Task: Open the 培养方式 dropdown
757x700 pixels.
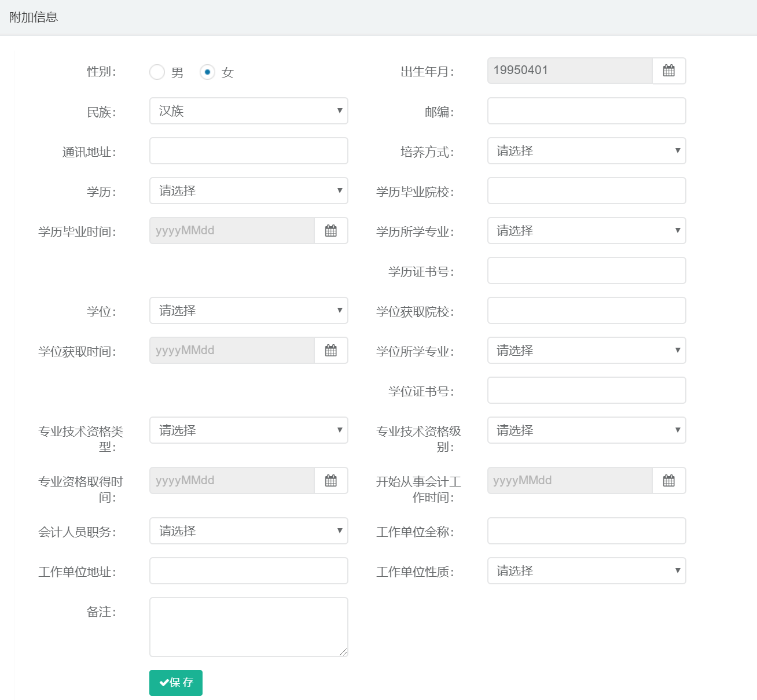Action: pyautogui.click(x=586, y=151)
